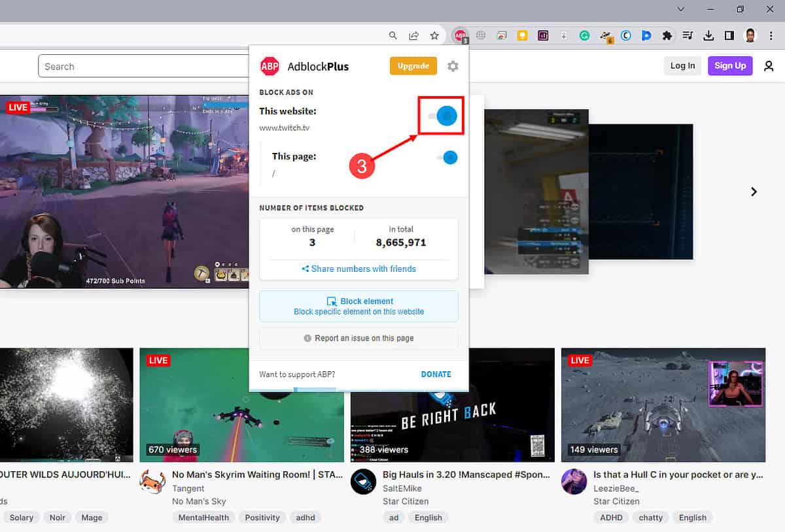Select the MentalHealth tag
The width and height of the screenshot is (785, 532).
coord(204,517)
